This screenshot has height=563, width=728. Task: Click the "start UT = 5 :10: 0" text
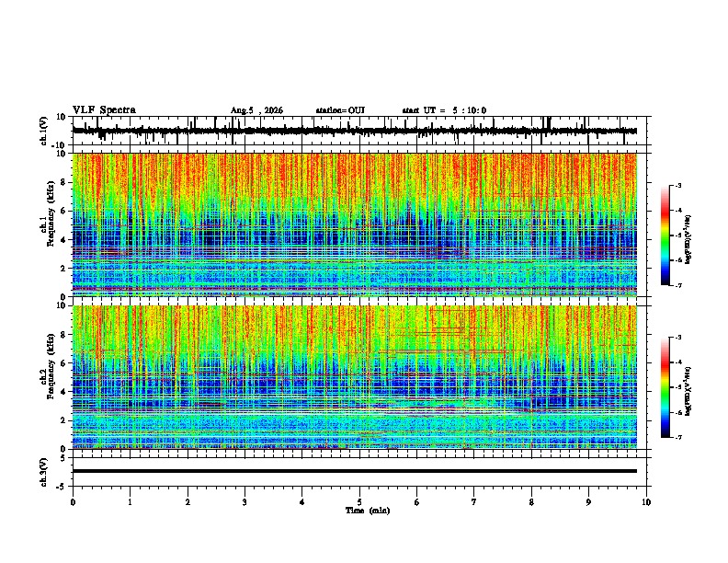[x=444, y=110]
